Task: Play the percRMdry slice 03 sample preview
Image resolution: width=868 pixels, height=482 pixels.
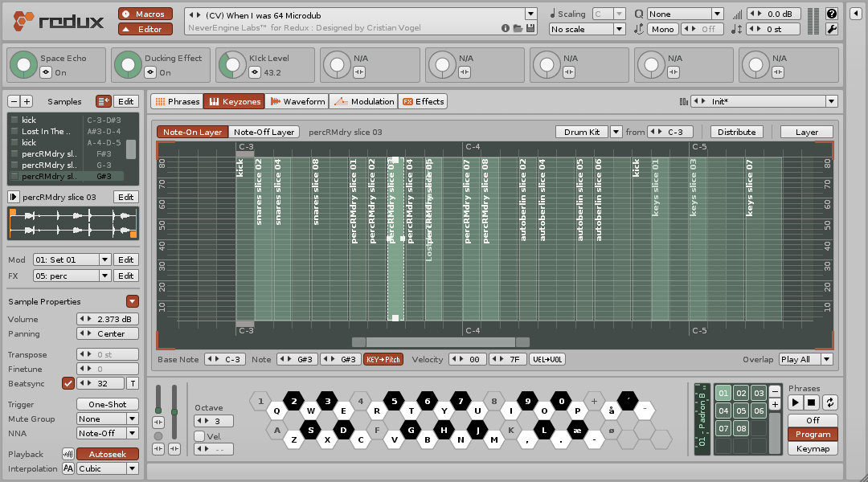Action: tap(14, 197)
